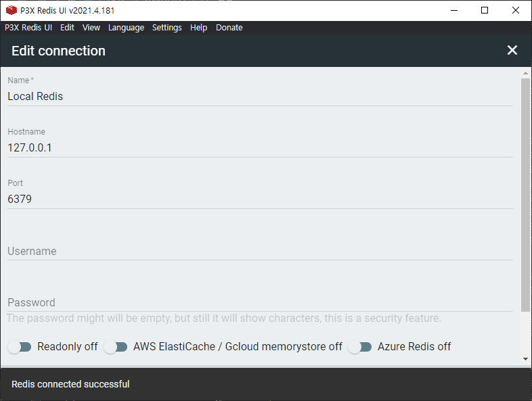Viewport: 532px width, 401px height.
Task: Click the password security hint text
Action: point(224,319)
